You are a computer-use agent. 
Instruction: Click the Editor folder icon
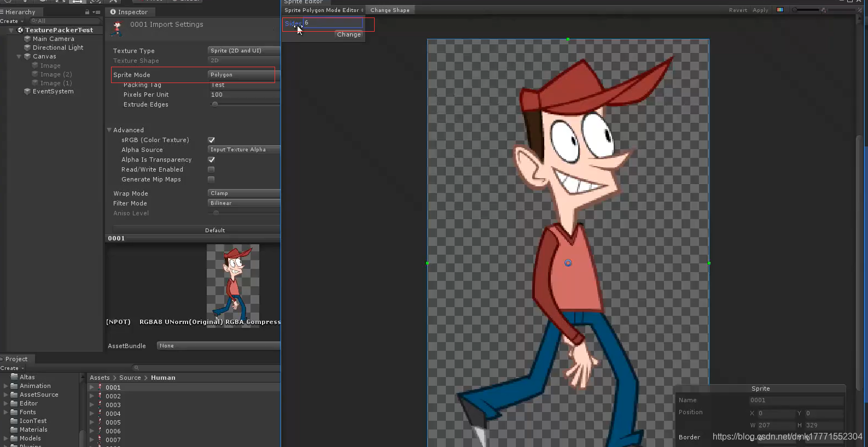15,403
